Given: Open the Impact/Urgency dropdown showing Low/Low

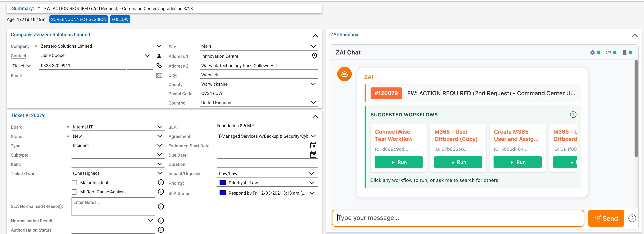Looking at the screenshot, I should 312,173.
